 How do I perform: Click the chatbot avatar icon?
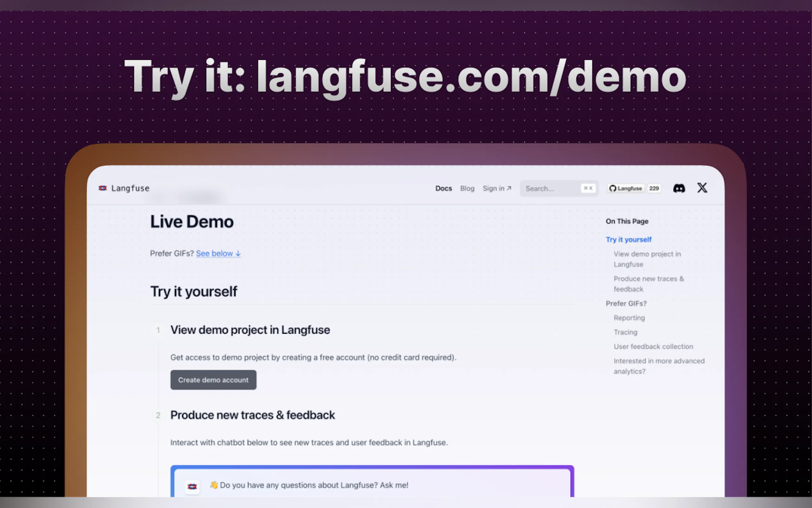pyautogui.click(x=192, y=486)
